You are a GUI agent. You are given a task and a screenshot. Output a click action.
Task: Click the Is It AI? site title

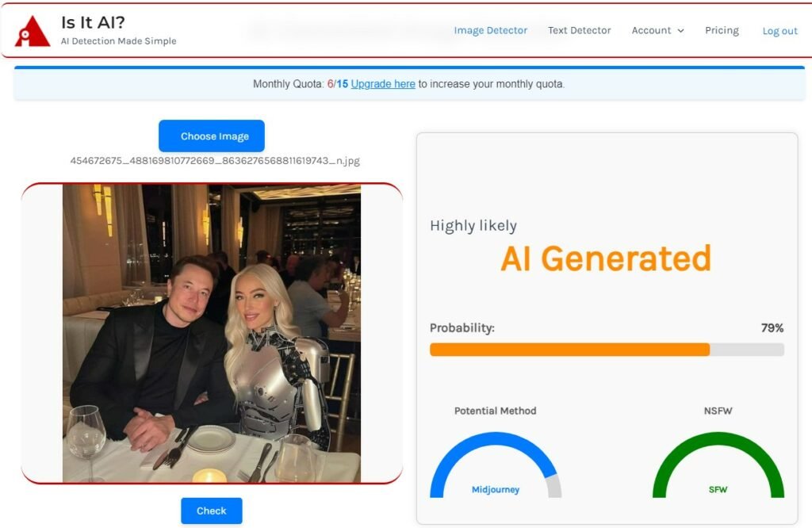(94, 22)
